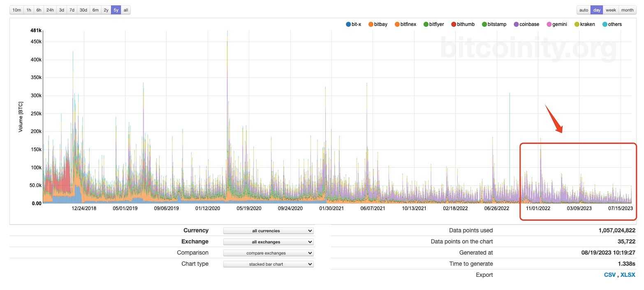644x290 pixels.
Task: Click the tallest volume spike on the chart
Action: pos(227,37)
